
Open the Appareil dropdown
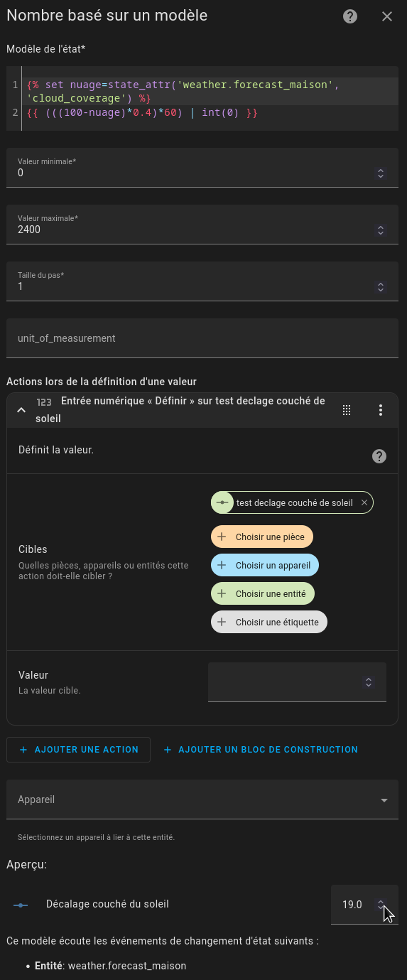202,799
